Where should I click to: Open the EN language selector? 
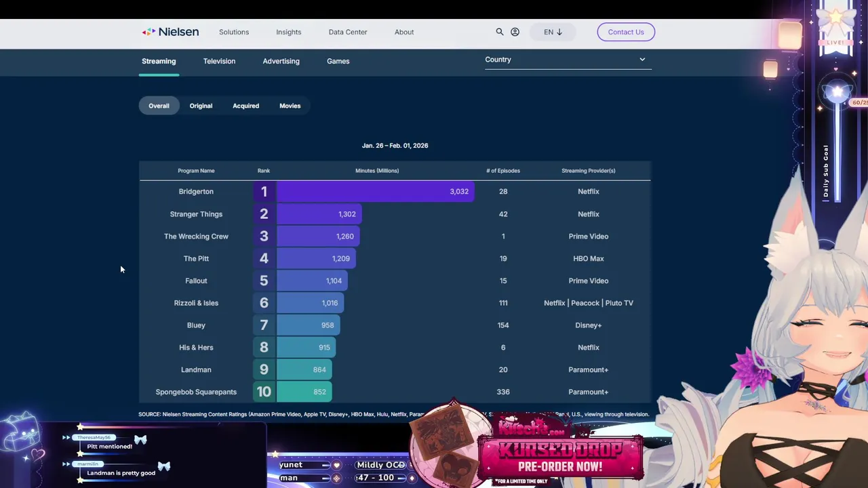553,32
